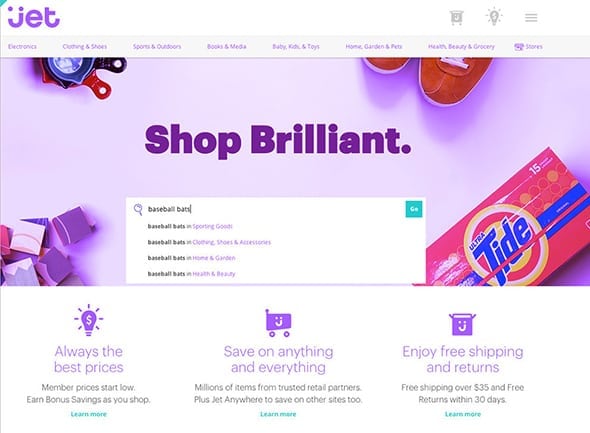Click Learn more under best prices
590x433 pixels.
coord(89,414)
